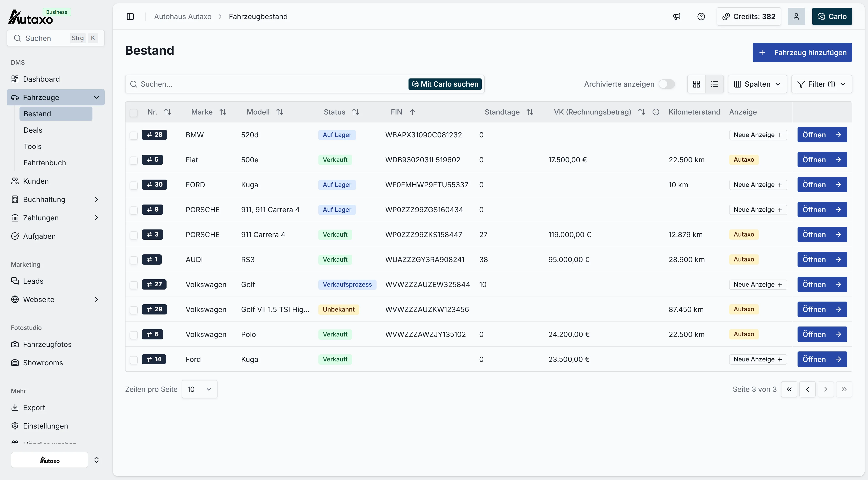
Task: Open Export in the sidebar
Action: tap(56, 407)
